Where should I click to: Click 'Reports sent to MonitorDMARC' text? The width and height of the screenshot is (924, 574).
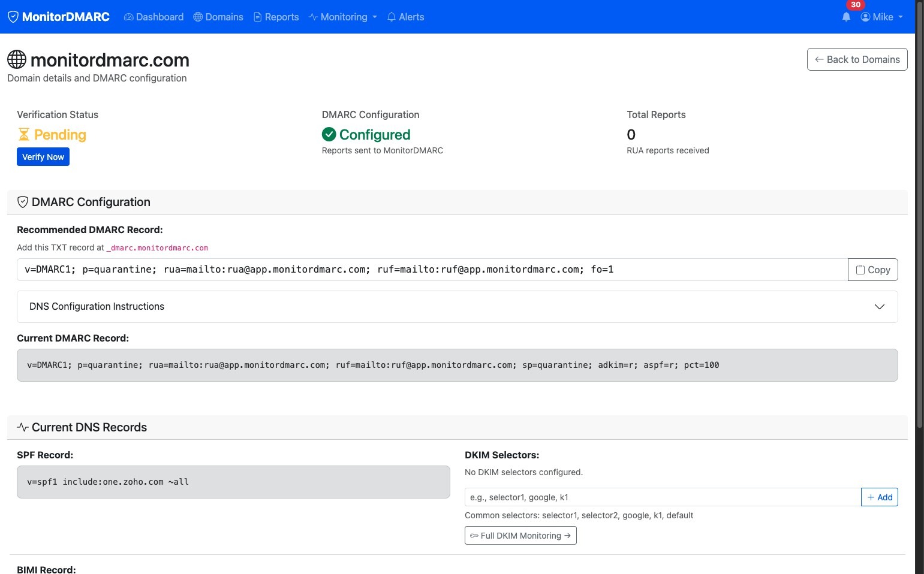coord(383,150)
